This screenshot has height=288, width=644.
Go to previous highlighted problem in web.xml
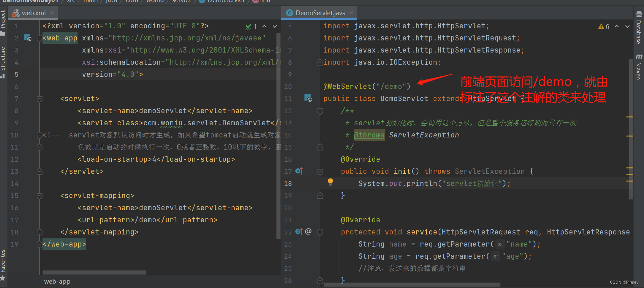pyautogui.click(x=265, y=26)
